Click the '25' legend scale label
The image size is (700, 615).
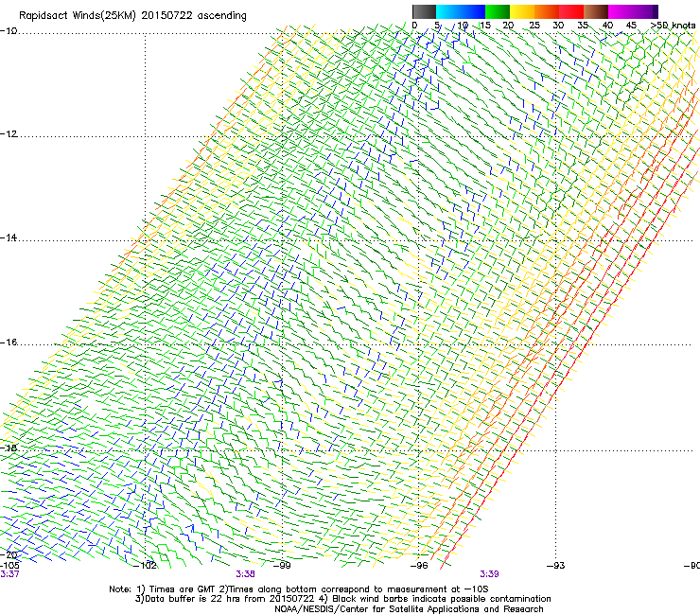click(x=534, y=26)
